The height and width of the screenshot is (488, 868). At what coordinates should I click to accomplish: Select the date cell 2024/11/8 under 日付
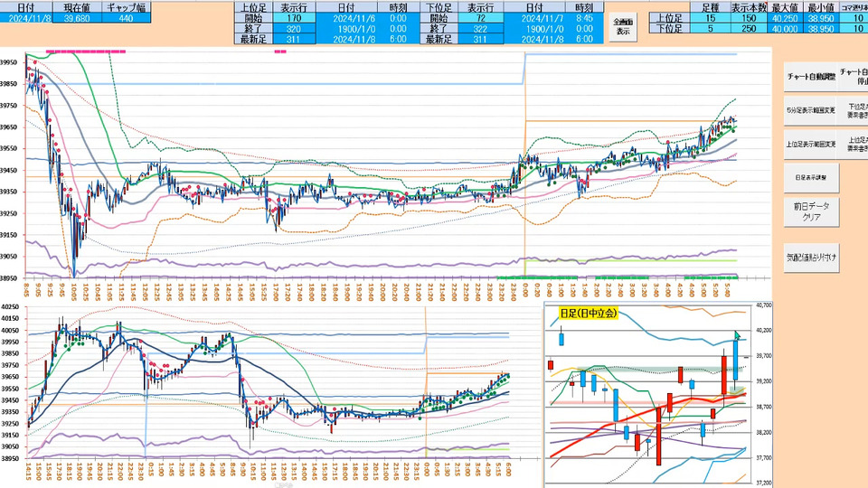click(x=26, y=18)
